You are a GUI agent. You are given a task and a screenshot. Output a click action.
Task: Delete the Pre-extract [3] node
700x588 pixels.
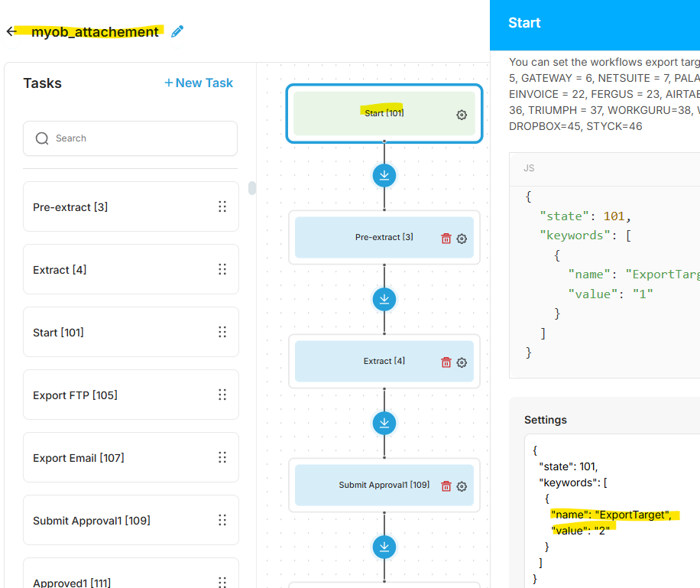446,239
